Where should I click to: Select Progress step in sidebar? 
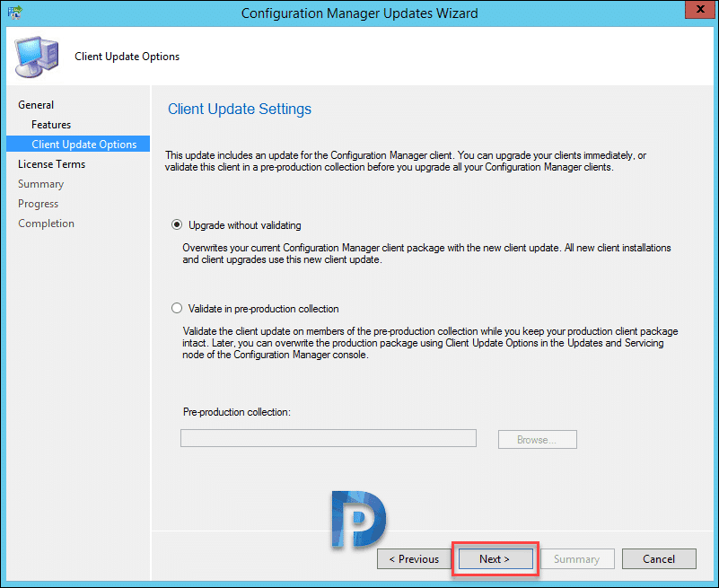pyautogui.click(x=38, y=203)
